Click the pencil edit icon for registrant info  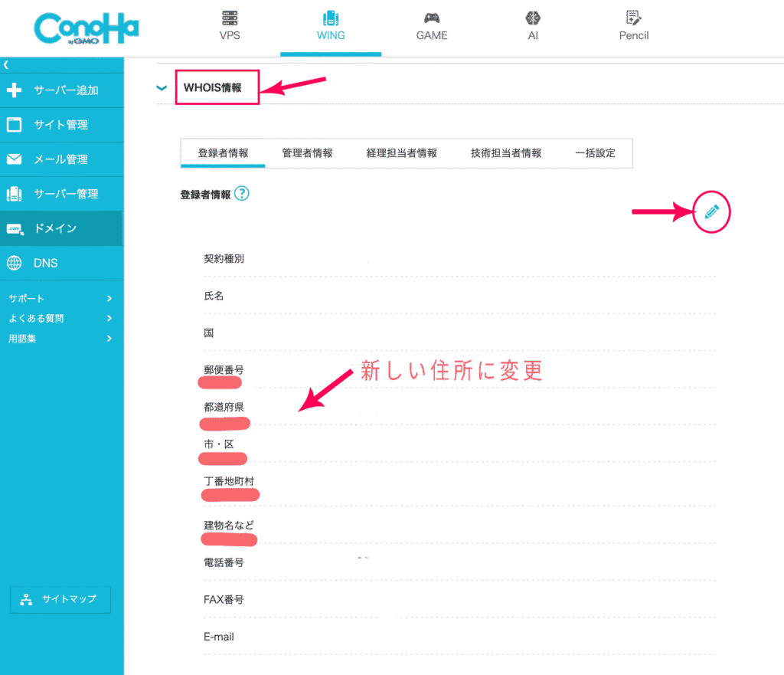click(712, 212)
